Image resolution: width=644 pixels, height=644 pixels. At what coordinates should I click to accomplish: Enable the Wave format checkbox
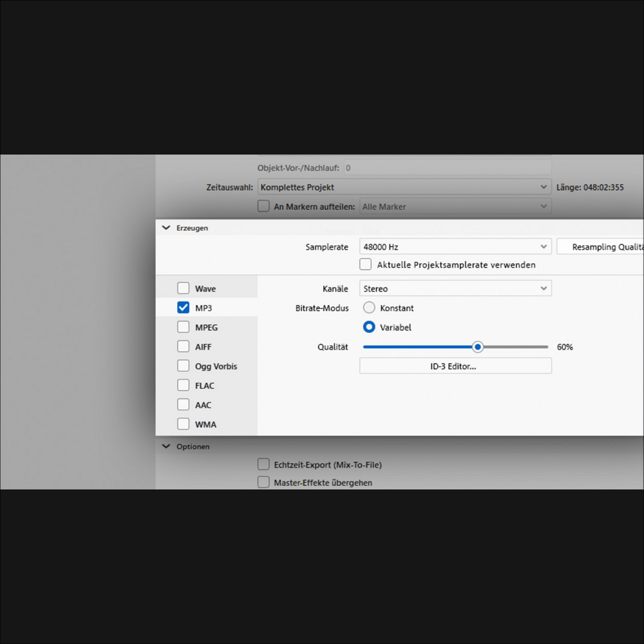183,288
